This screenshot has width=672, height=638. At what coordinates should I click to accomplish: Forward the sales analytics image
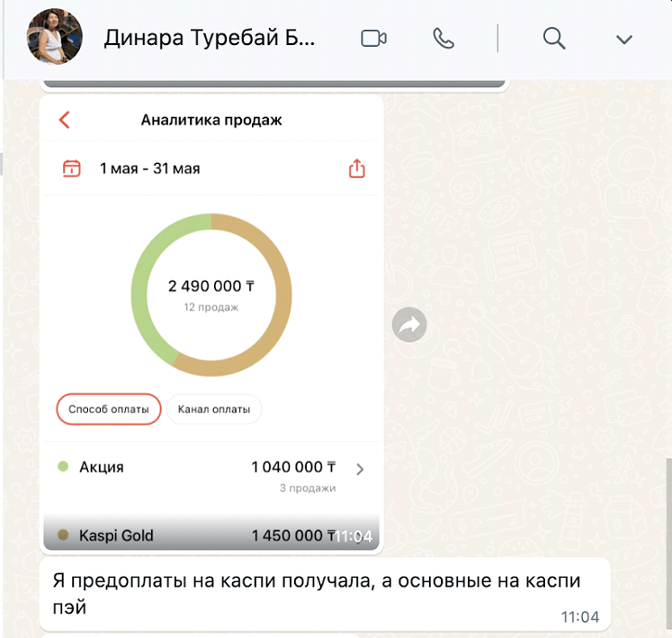point(409,325)
